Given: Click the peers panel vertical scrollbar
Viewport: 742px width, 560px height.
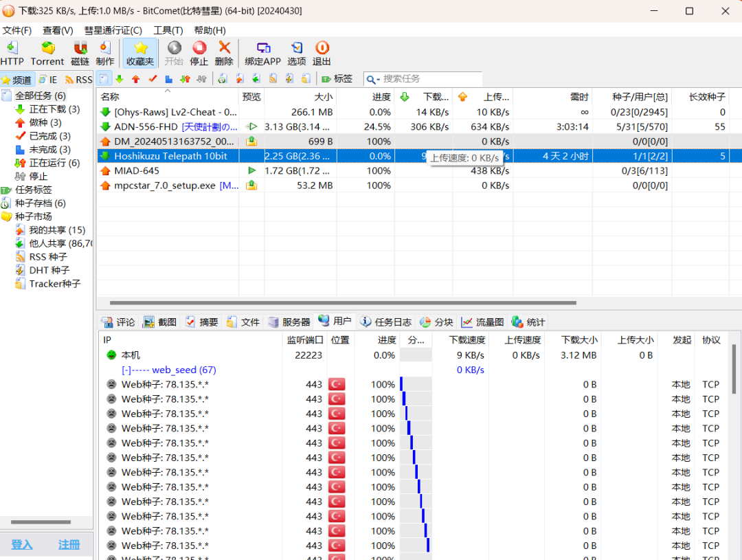Looking at the screenshot, I should 734,369.
